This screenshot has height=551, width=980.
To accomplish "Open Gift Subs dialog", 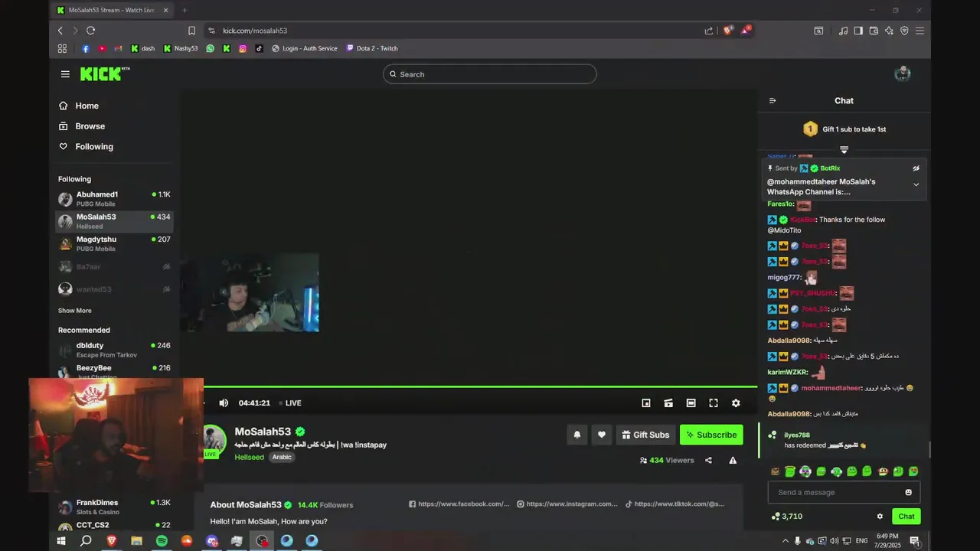I will (645, 435).
